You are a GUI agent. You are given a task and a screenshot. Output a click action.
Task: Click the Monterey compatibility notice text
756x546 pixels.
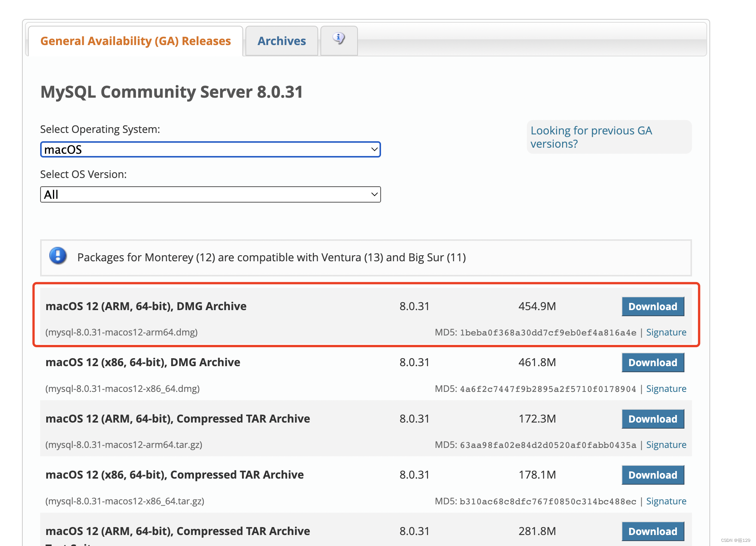272,257
